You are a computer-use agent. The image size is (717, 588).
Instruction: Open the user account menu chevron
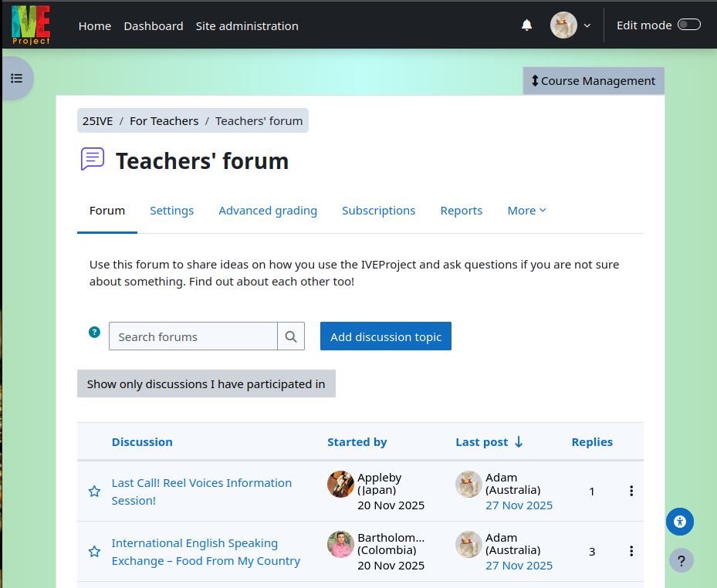[x=588, y=25]
